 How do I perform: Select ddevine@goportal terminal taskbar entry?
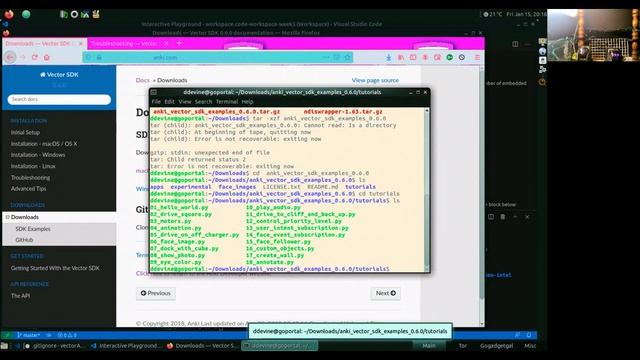280,346
